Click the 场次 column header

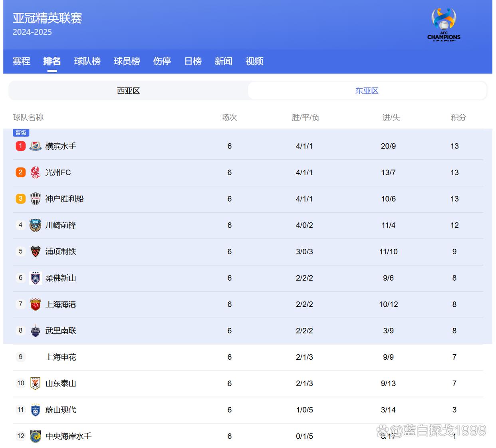pos(229,117)
